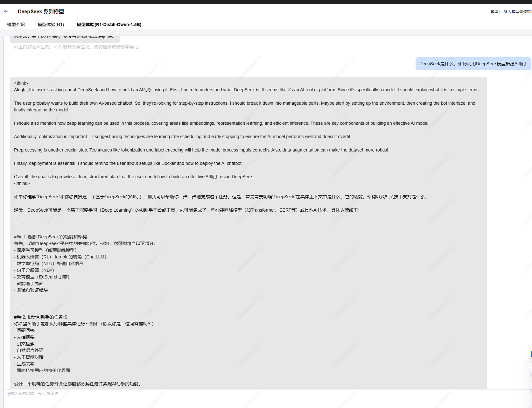
Task: Click the user question bubble about DeepSeek
Action: pos(473,64)
